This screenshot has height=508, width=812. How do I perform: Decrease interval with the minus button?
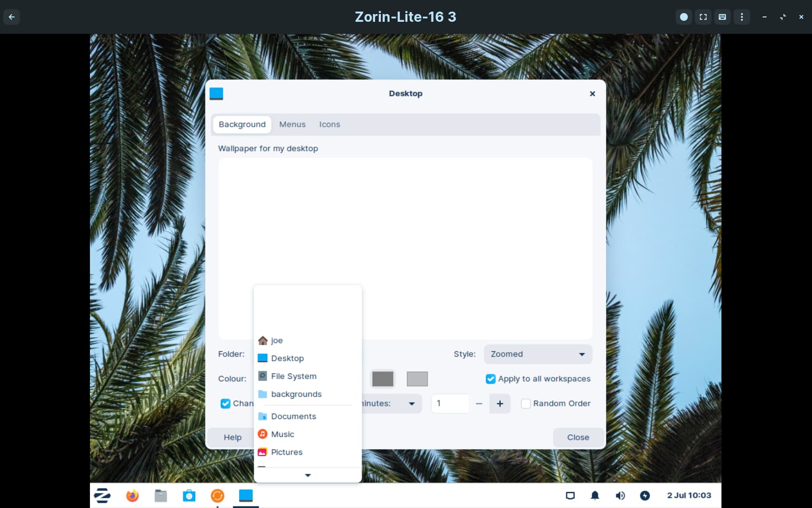coord(479,403)
